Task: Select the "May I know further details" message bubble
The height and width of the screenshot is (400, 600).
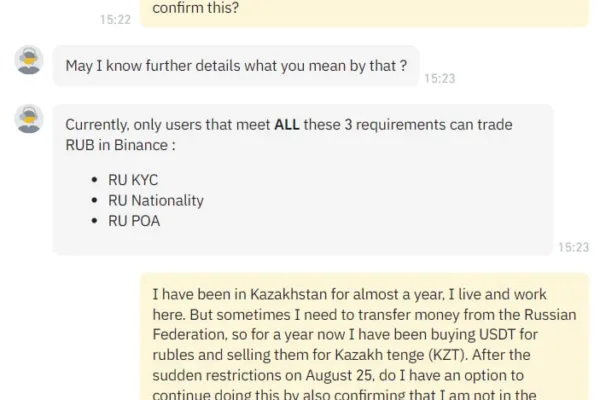Action: click(235, 66)
